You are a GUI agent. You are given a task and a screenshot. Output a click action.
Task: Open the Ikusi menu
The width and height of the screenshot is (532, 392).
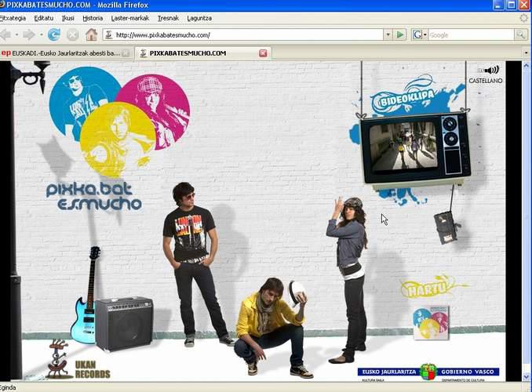67,18
